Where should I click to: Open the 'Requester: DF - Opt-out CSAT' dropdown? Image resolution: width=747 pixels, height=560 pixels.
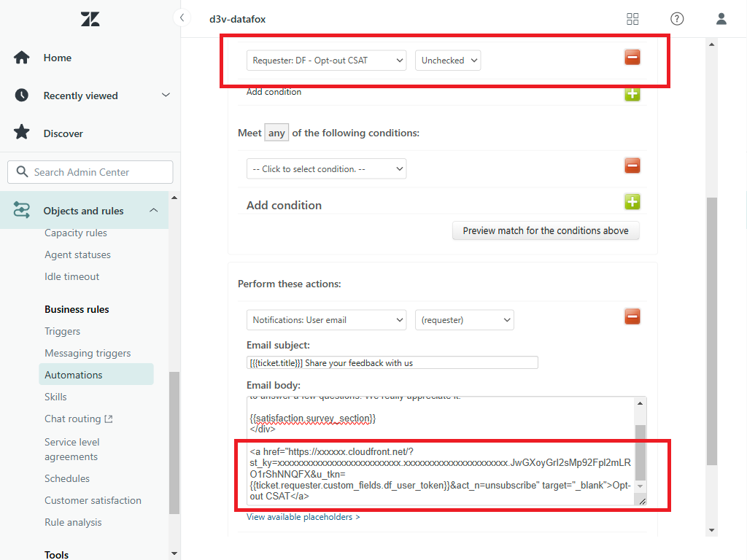pos(326,61)
